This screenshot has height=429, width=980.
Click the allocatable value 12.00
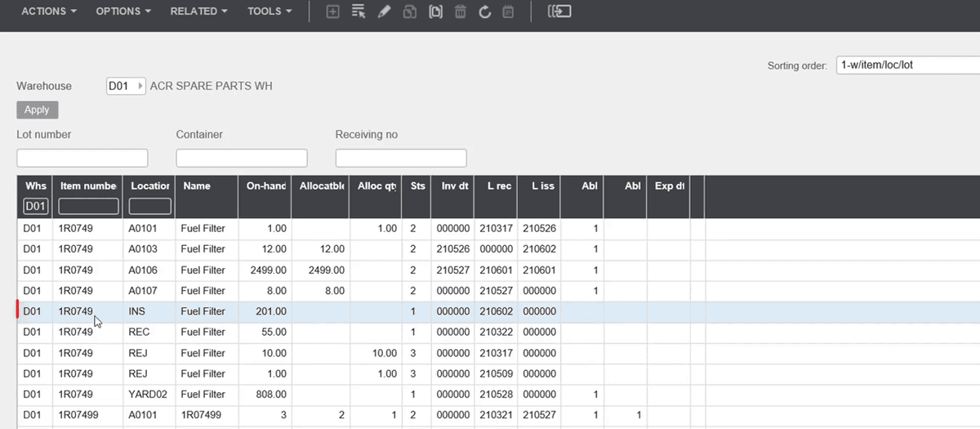coord(331,249)
